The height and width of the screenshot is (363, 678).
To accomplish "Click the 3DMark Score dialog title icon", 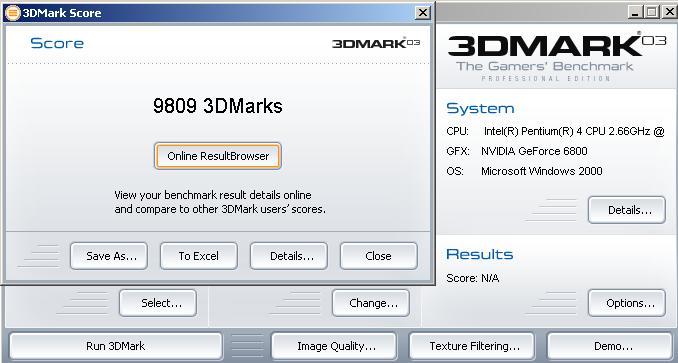I will click(13, 13).
